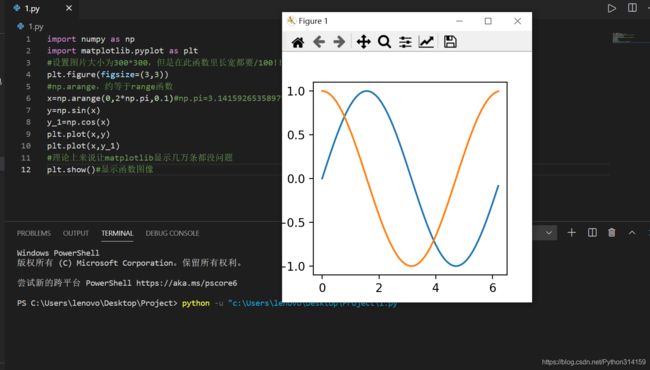The width and height of the screenshot is (650, 370).
Task: Maximize the Figure 1 window
Action: click(488, 21)
